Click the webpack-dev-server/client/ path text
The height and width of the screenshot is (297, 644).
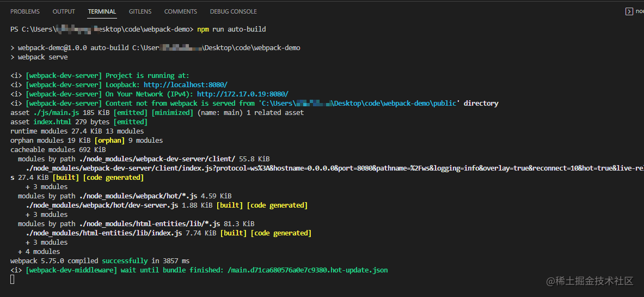pyautogui.click(x=157, y=159)
